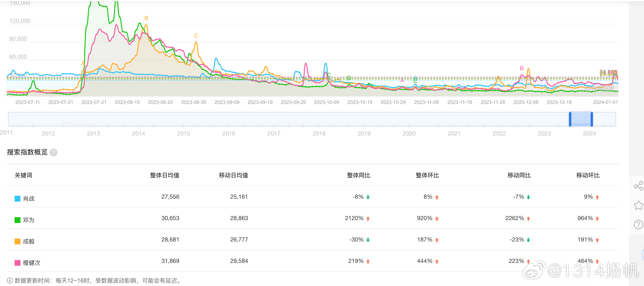Click the 2023 label on timeline
Screen dimensions: 644x286
click(544, 133)
